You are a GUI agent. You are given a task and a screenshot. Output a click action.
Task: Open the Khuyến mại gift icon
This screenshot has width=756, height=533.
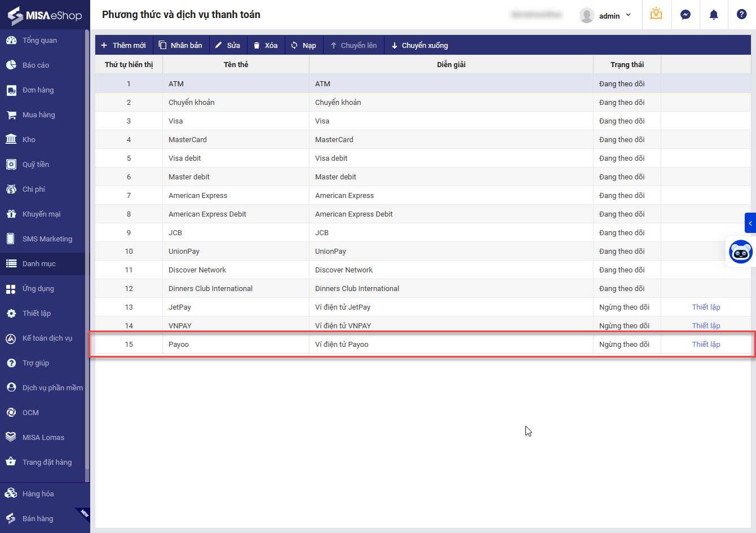11,214
